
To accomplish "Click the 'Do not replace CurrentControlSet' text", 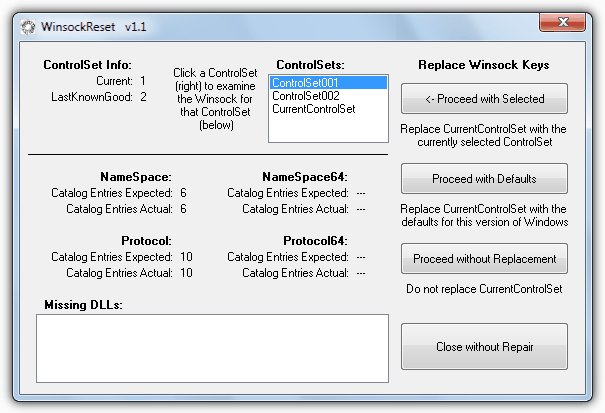I will pyautogui.click(x=484, y=289).
